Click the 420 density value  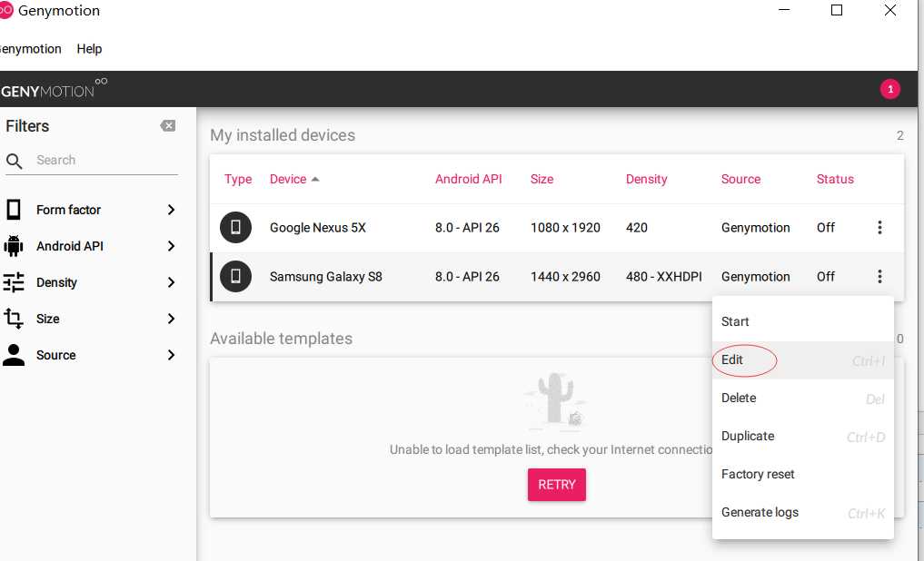[636, 227]
